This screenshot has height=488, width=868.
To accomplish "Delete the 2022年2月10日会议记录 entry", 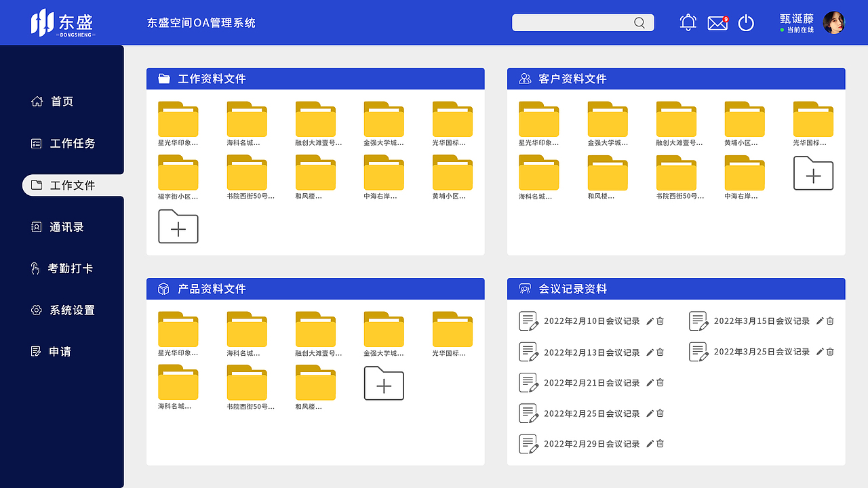I will pos(660,321).
